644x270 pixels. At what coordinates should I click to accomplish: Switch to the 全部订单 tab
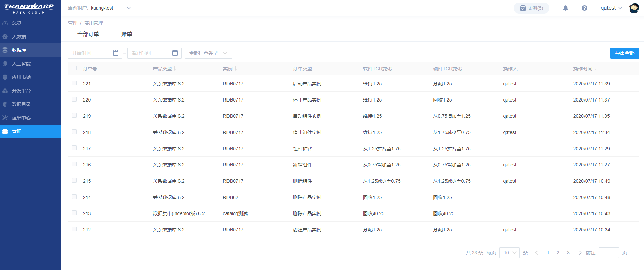pos(88,34)
